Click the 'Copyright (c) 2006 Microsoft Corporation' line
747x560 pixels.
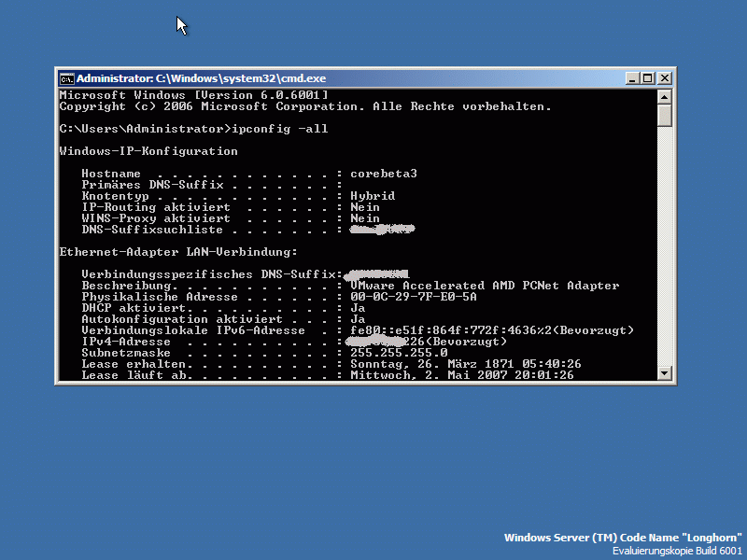(x=212, y=106)
